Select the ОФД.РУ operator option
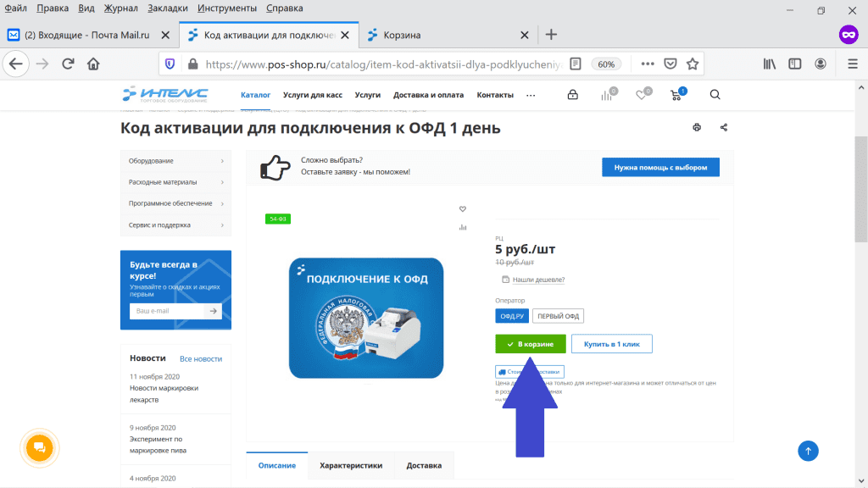The image size is (868, 488). (511, 316)
